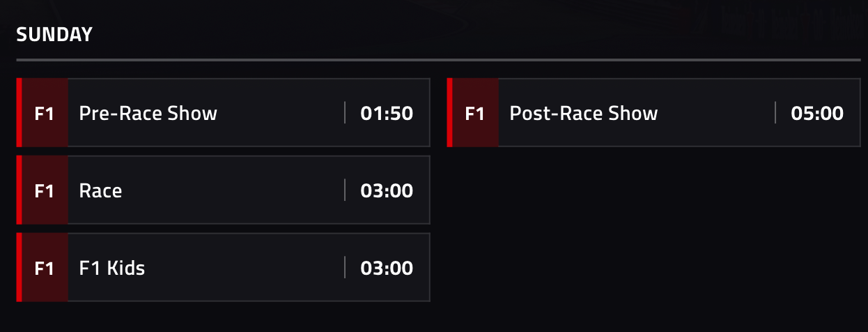This screenshot has width=868, height=332.
Task: Click the divider before the 05:00 time
Action: point(775,113)
